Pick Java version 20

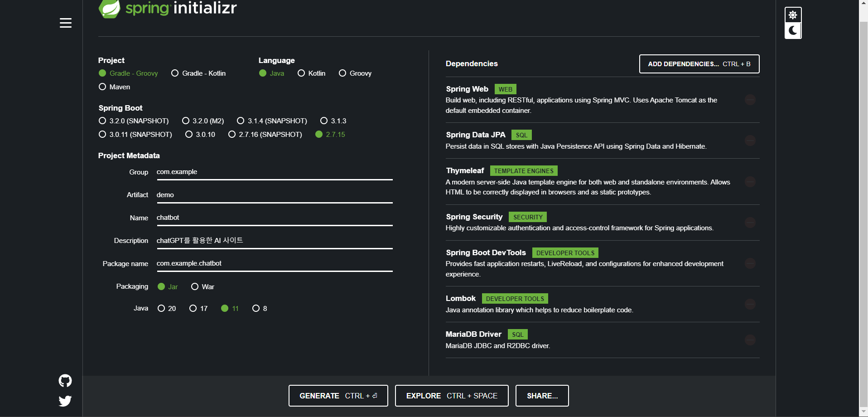(167, 309)
